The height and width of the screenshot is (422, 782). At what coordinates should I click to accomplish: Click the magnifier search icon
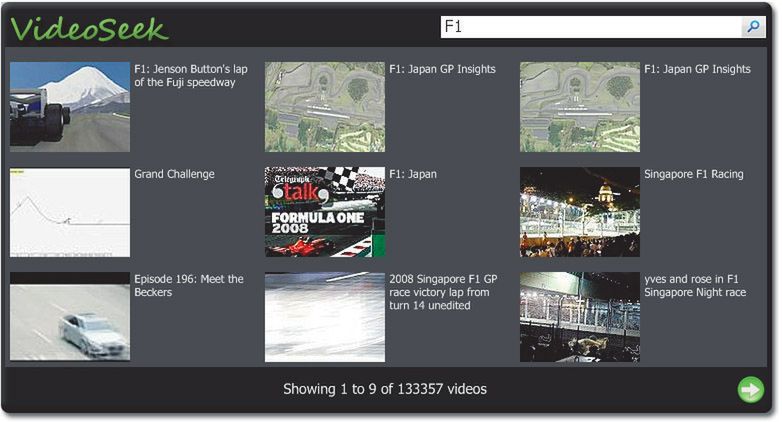(753, 26)
